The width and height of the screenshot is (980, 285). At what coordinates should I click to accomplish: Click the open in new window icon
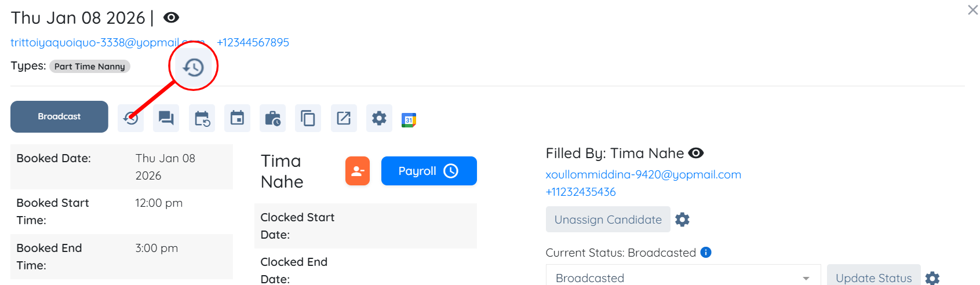click(344, 119)
